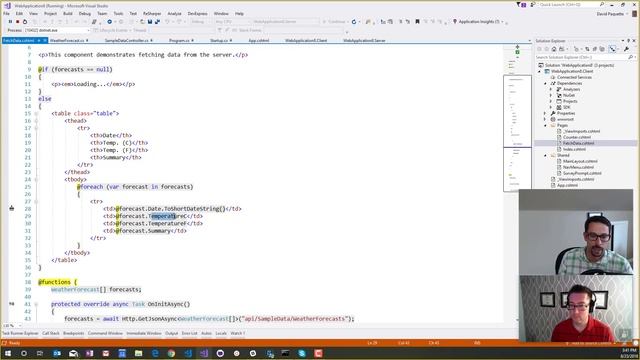640x360 pixels.
Task: Expand the Properties node
Action: pyautogui.click(x=545, y=113)
